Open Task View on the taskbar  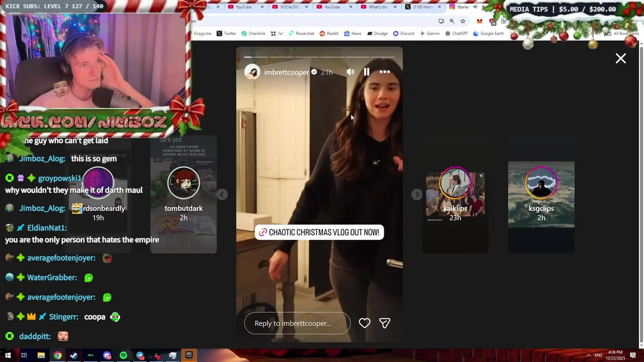[x=24, y=355]
